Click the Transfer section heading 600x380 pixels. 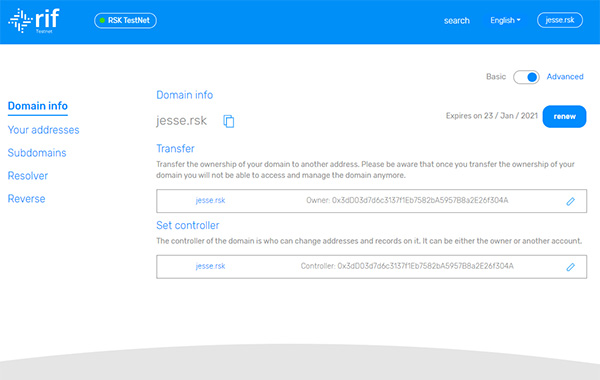pos(175,148)
